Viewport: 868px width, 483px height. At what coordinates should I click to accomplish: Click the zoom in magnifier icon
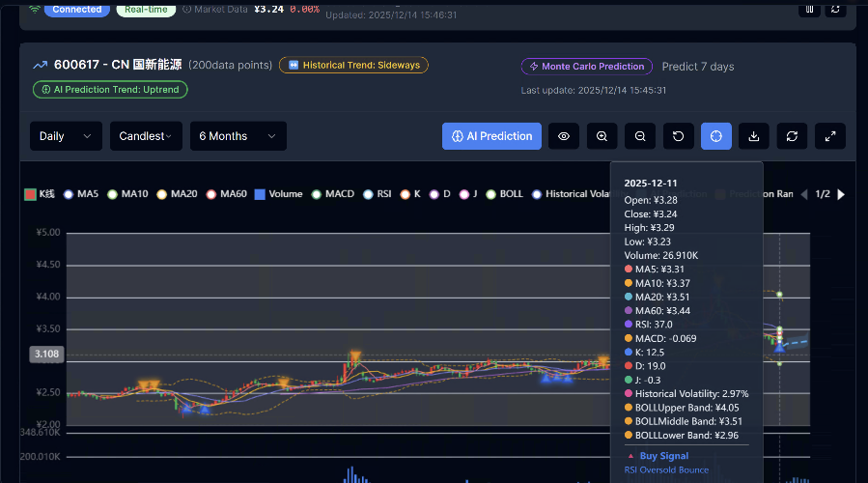pos(602,136)
